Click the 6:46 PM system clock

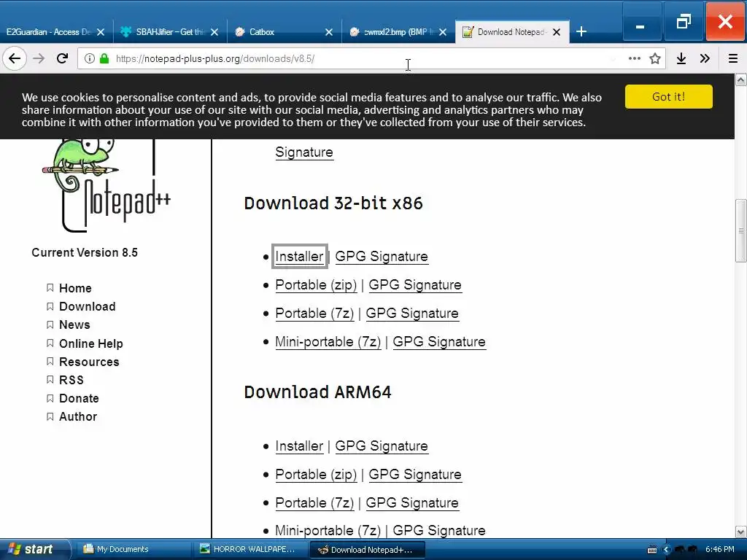(x=719, y=550)
